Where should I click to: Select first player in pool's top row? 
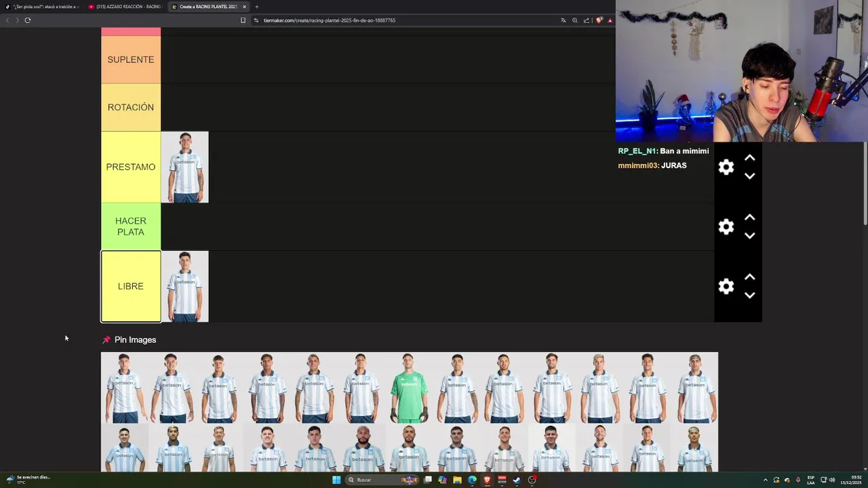coord(125,388)
